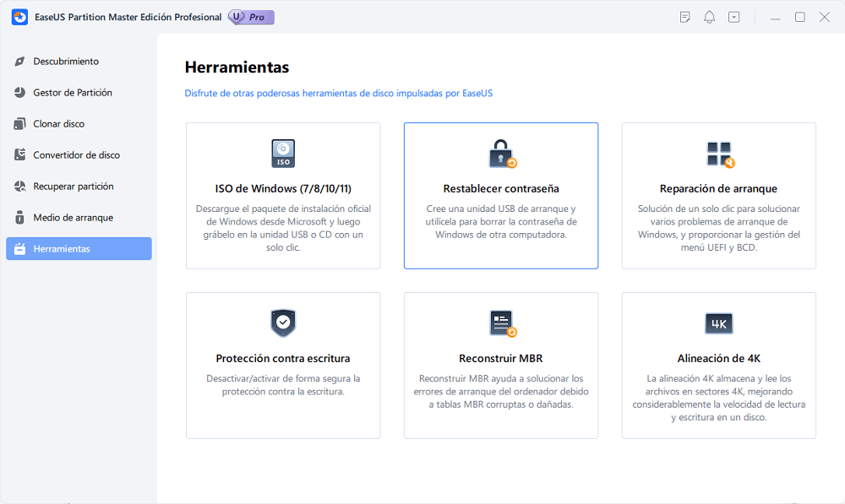Image resolution: width=845 pixels, height=504 pixels.
Task: Click the 'Cree una unidad USB de arranque' description
Action: click(501, 221)
